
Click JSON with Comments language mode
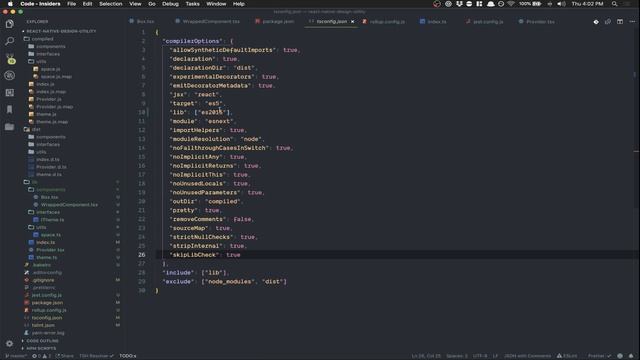click(527, 356)
